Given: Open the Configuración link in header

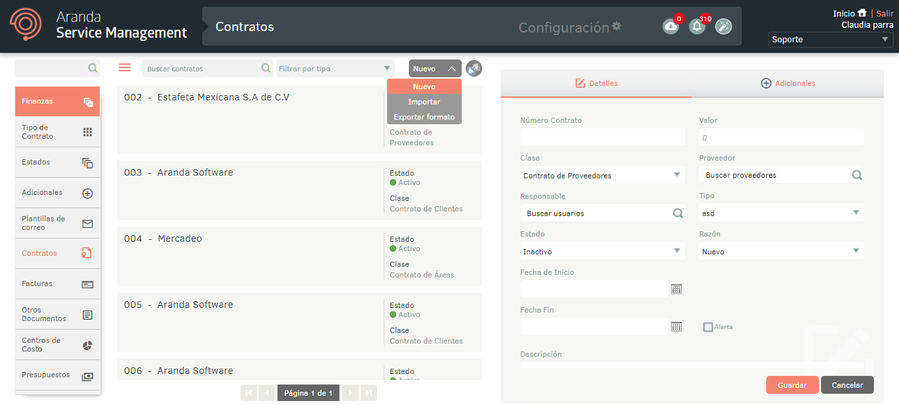Looking at the screenshot, I should click(x=564, y=27).
